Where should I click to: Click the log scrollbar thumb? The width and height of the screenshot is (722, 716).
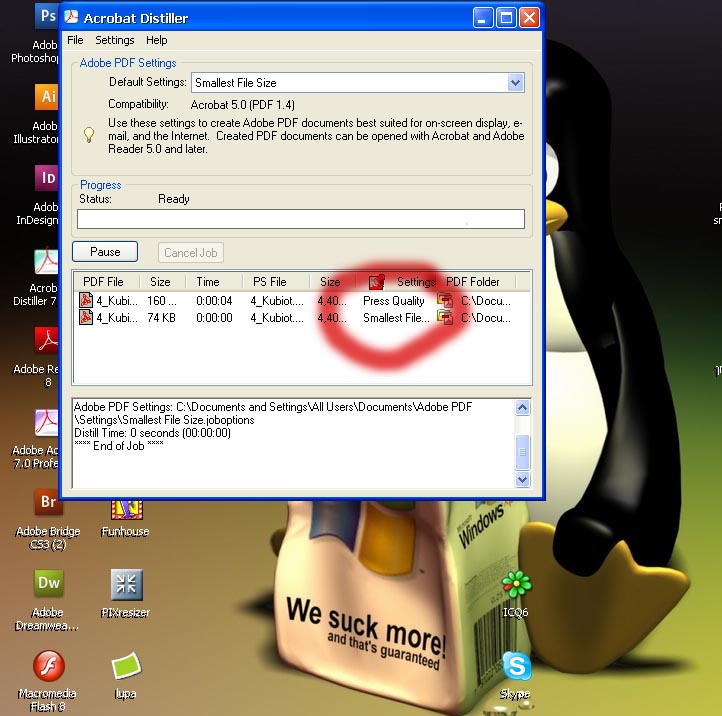(522, 452)
